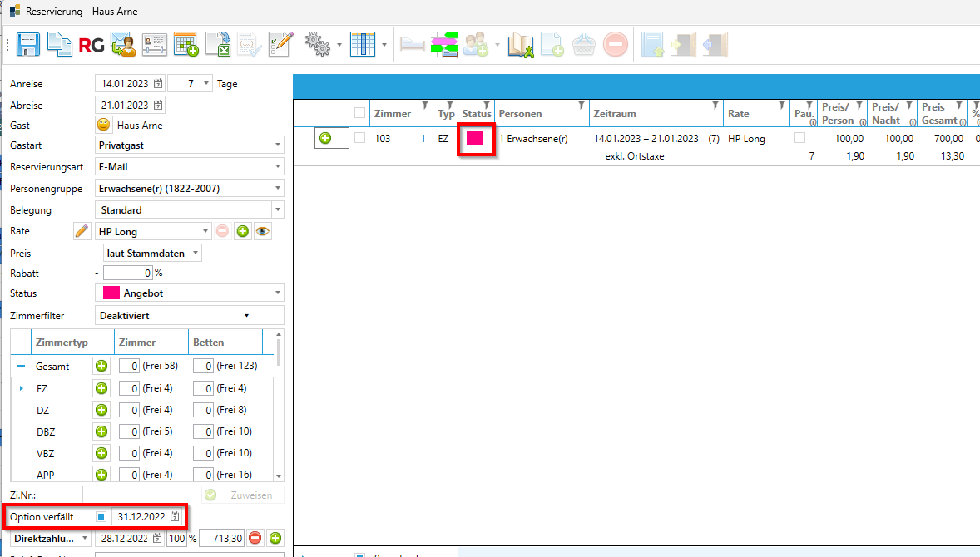This screenshot has width=980, height=557.
Task: Click the checklist with pencil icon
Action: point(280,44)
